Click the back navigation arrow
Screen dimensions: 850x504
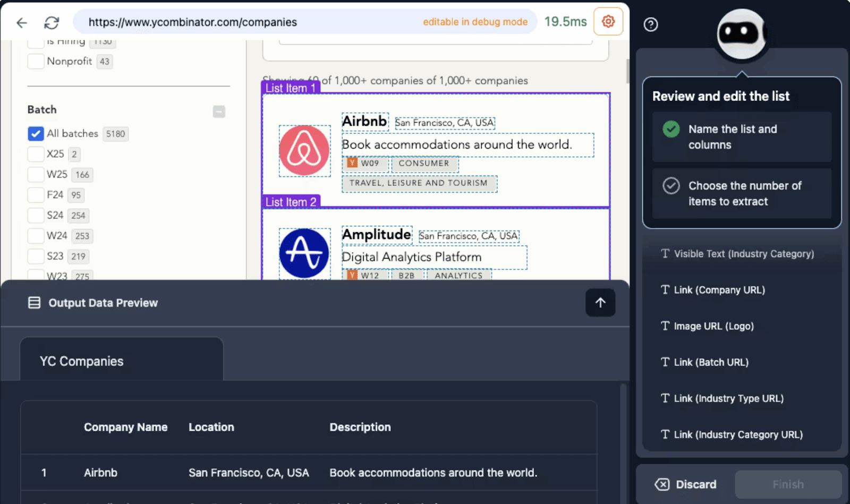point(21,22)
